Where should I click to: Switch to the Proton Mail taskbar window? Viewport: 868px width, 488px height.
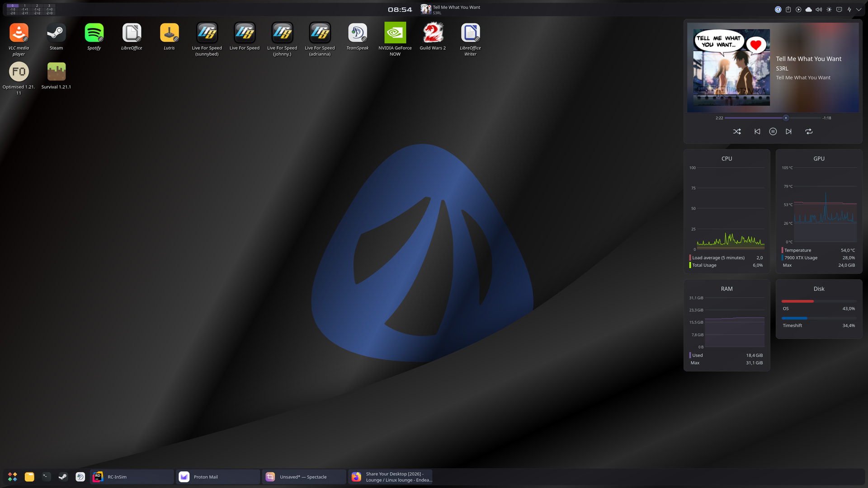[218, 477]
